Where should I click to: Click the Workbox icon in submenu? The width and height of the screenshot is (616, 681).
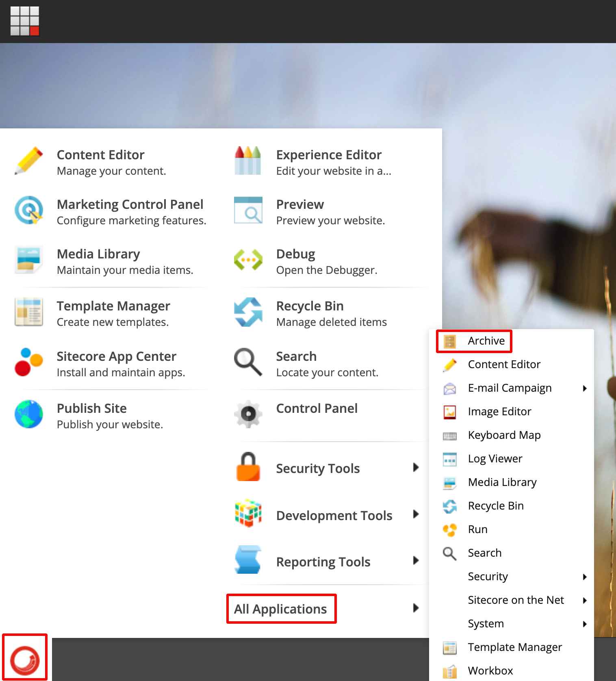(x=450, y=671)
